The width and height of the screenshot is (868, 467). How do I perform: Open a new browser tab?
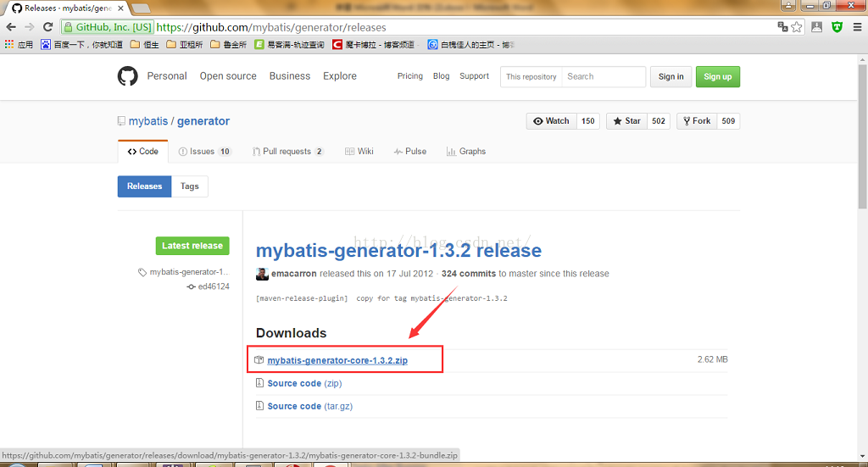coord(141,8)
